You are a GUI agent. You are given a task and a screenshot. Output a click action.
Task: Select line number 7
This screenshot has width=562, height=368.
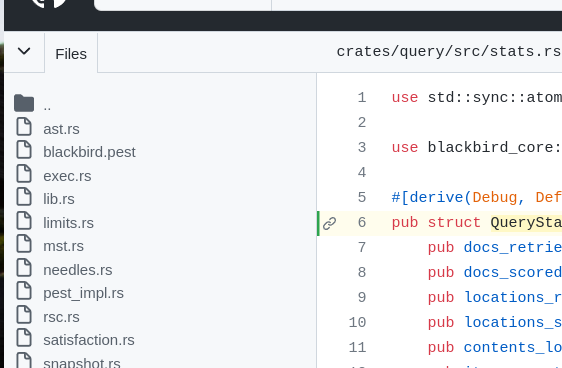362,248
